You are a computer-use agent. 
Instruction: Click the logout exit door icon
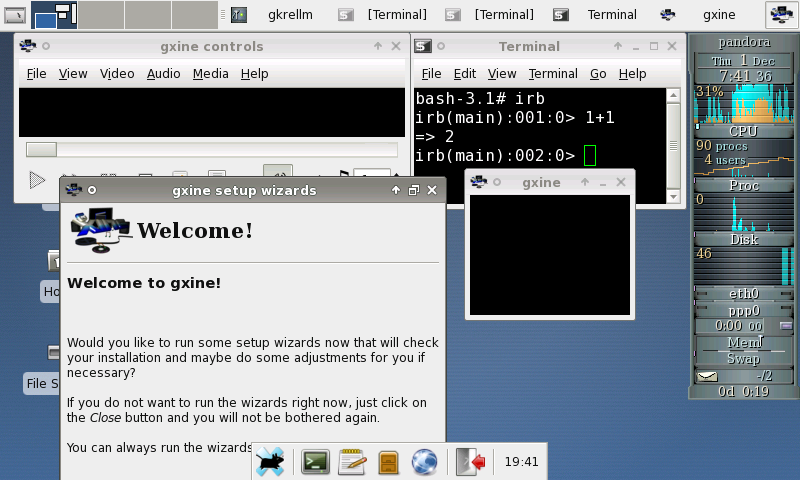471,461
